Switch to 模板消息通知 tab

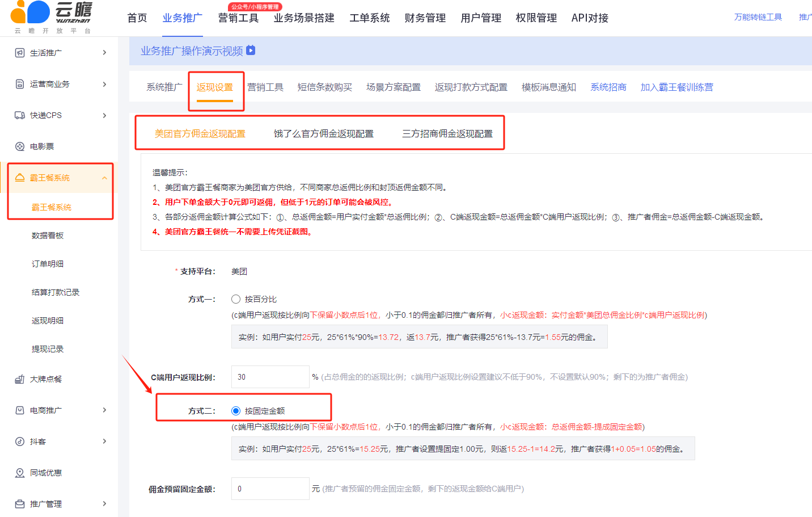(x=549, y=87)
